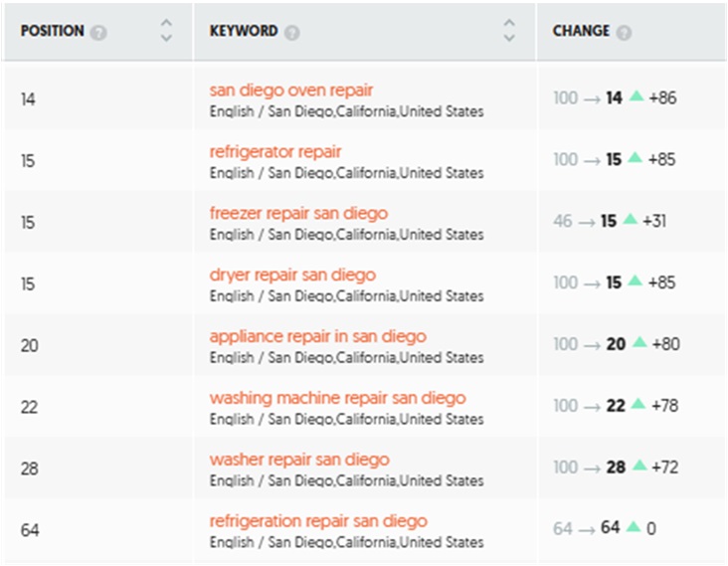
Task: Click the help icon next to POSITION
Action: point(97,32)
